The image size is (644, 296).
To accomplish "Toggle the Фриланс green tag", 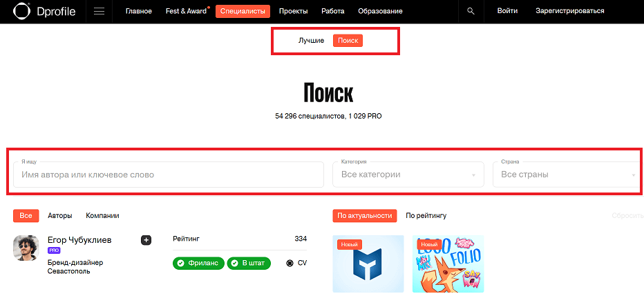I will (199, 263).
